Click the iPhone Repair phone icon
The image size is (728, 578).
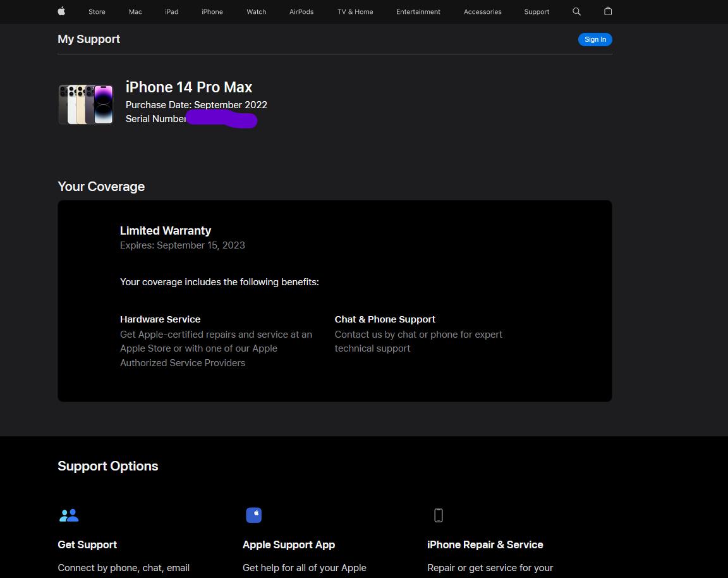tap(439, 515)
